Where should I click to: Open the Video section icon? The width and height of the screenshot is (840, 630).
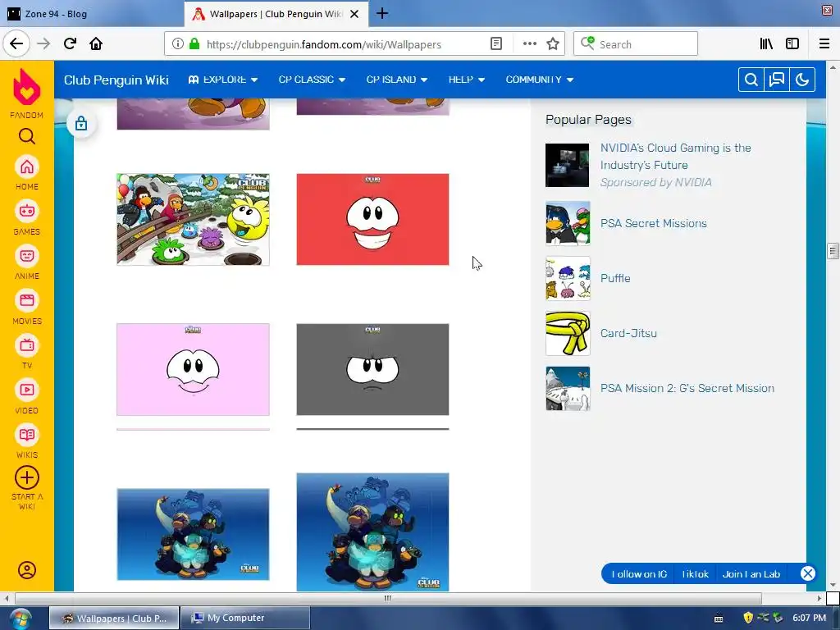[27, 390]
